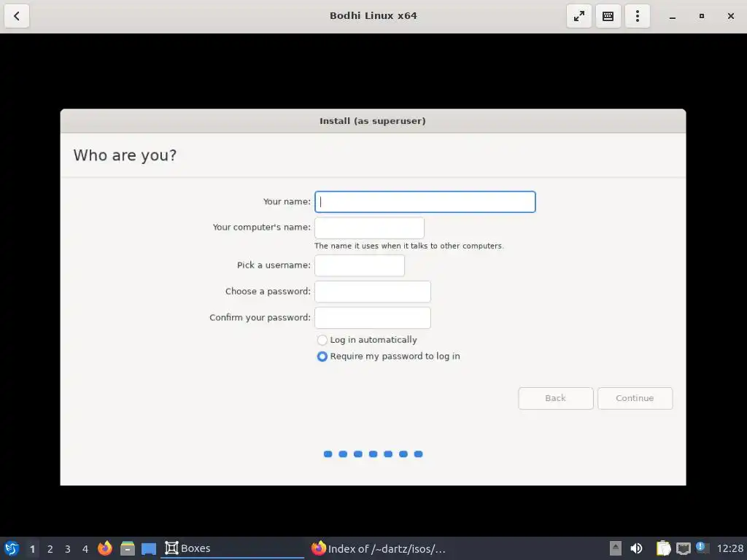Open the removable media eject tray icon

[616, 548]
